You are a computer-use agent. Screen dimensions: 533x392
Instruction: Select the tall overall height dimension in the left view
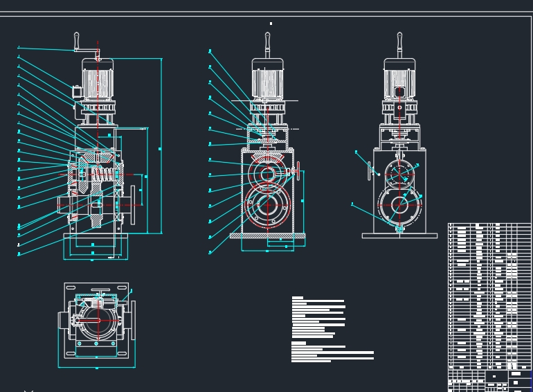[161, 146]
